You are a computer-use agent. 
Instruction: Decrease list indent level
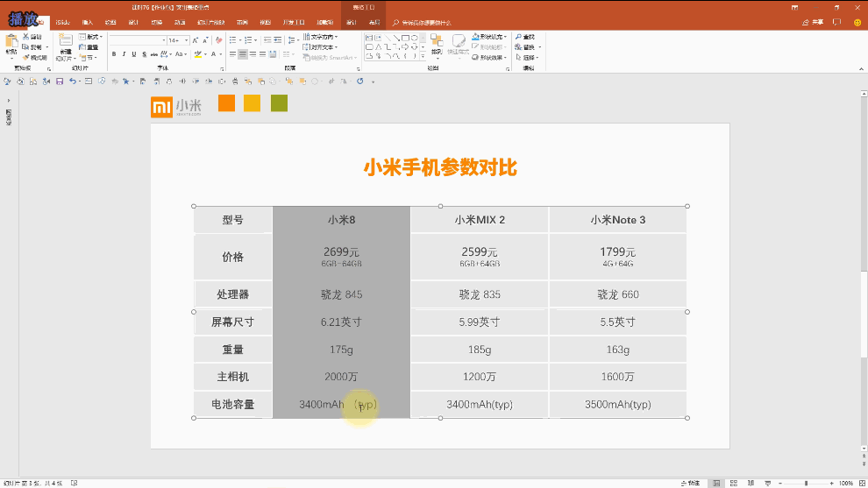[267, 40]
